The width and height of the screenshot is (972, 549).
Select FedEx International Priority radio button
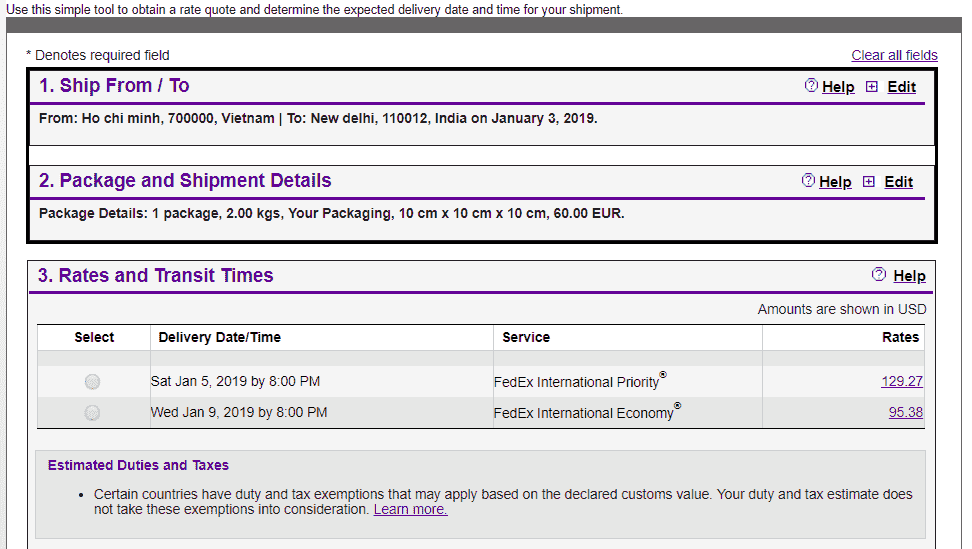(x=92, y=382)
